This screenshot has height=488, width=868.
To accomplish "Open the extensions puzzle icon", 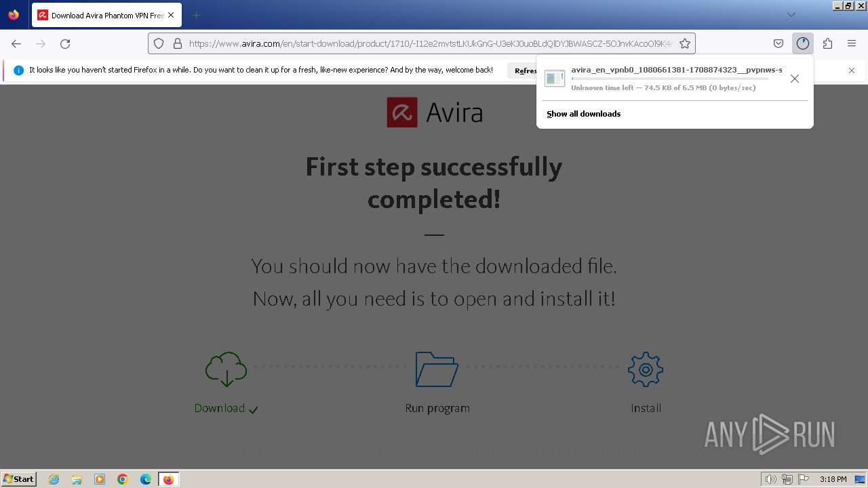I will click(x=827, y=43).
